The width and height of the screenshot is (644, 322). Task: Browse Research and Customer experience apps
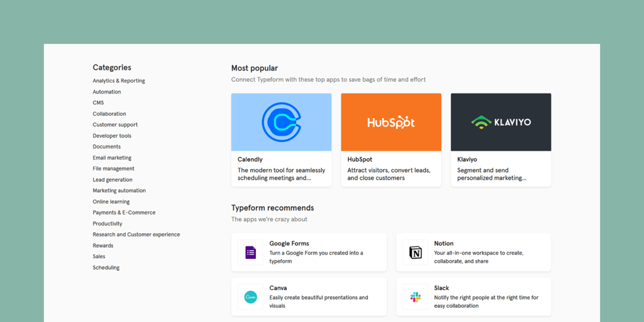(136, 234)
